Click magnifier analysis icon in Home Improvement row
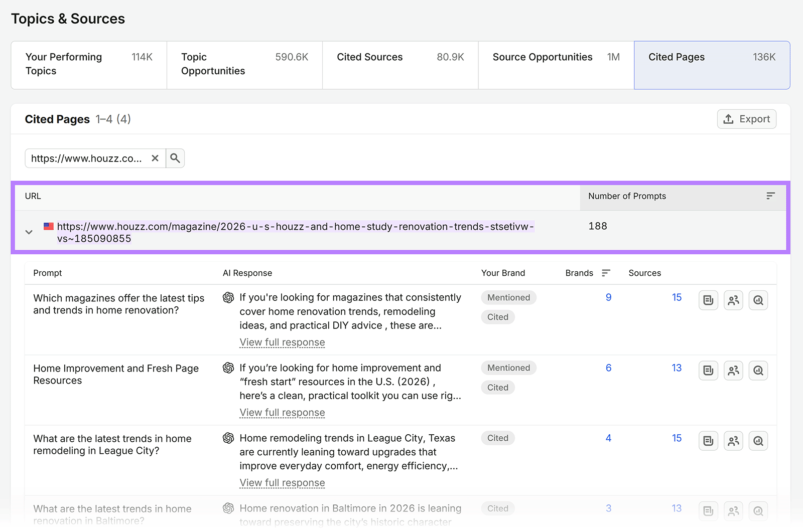 point(758,371)
